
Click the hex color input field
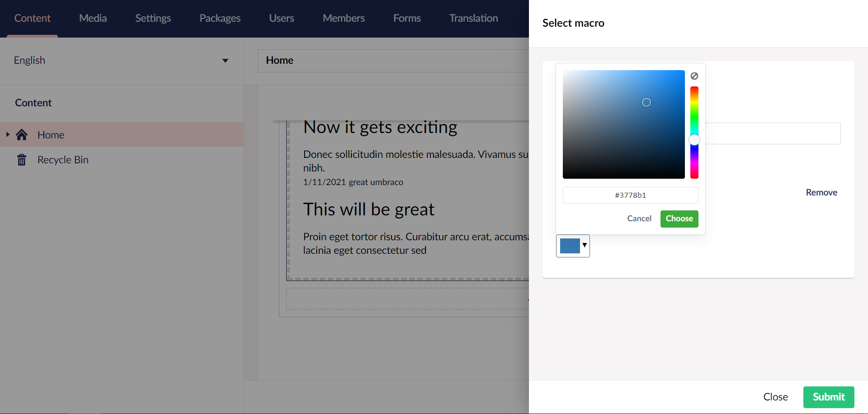click(x=630, y=195)
